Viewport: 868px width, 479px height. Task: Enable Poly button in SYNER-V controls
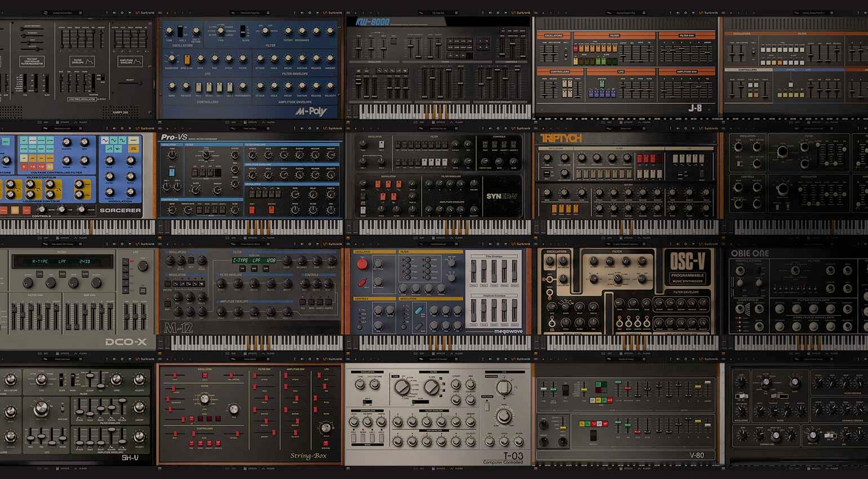485,145
